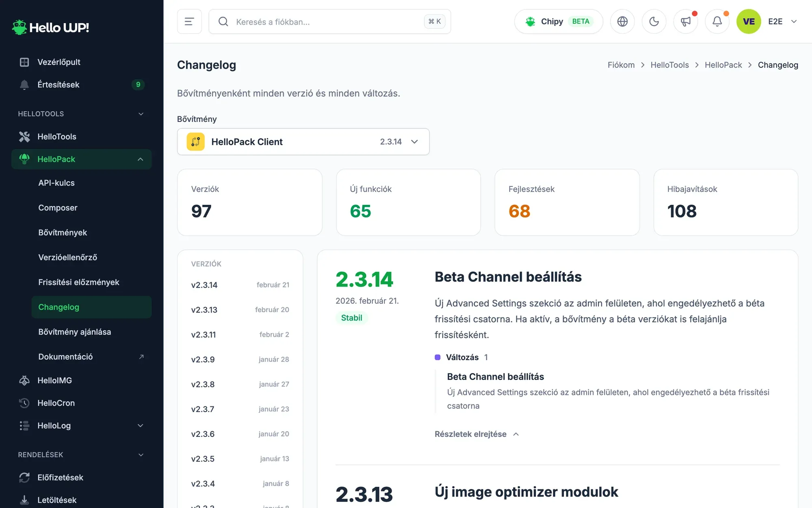Viewport: 812px width, 508px height.
Task: Click Fiókom breadcrumb link
Action: pos(621,65)
